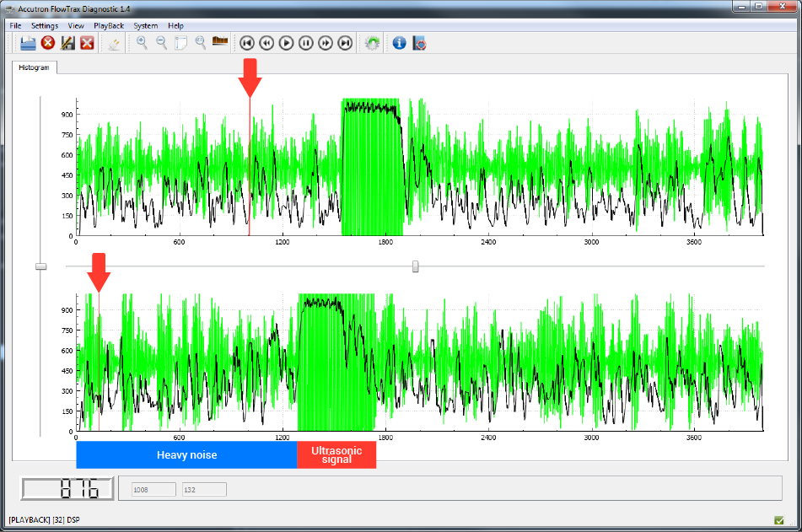Click the zoom in magnifier icon
Image resolution: width=802 pixels, height=532 pixels.
(x=142, y=42)
